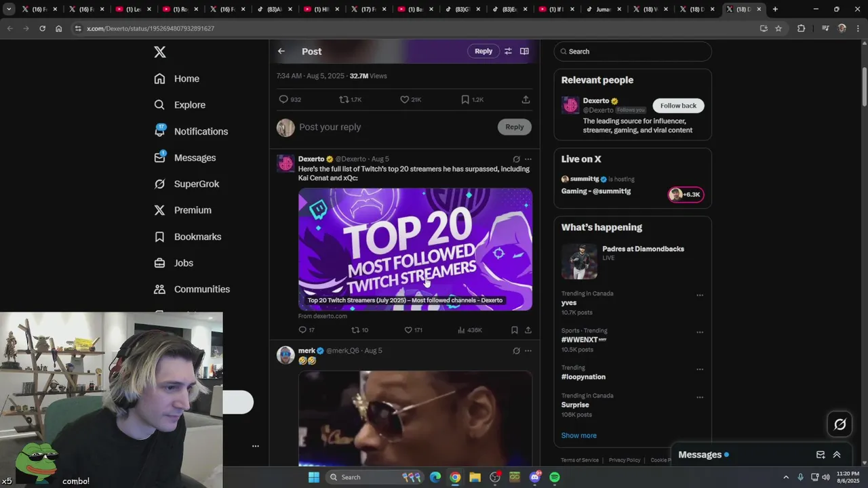
Task: Compose new message icon in Messages drawer
Action: point(821,455)
